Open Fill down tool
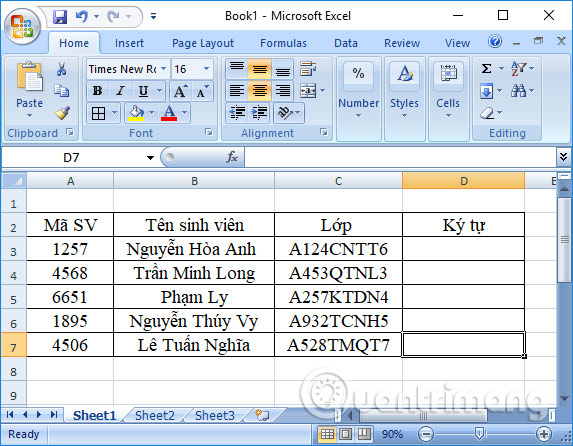Screen dimensions: 573x446 (486, 91)
